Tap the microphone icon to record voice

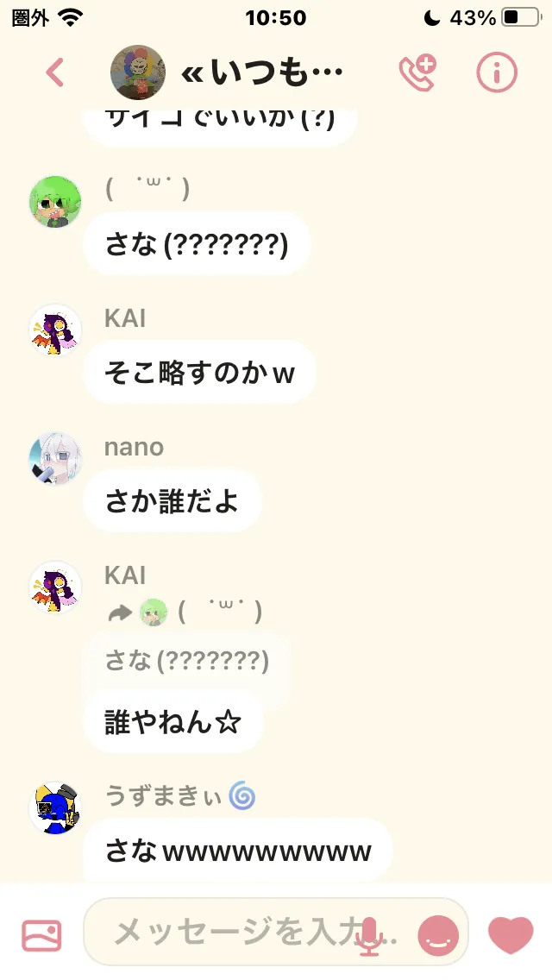coord(370,936)
